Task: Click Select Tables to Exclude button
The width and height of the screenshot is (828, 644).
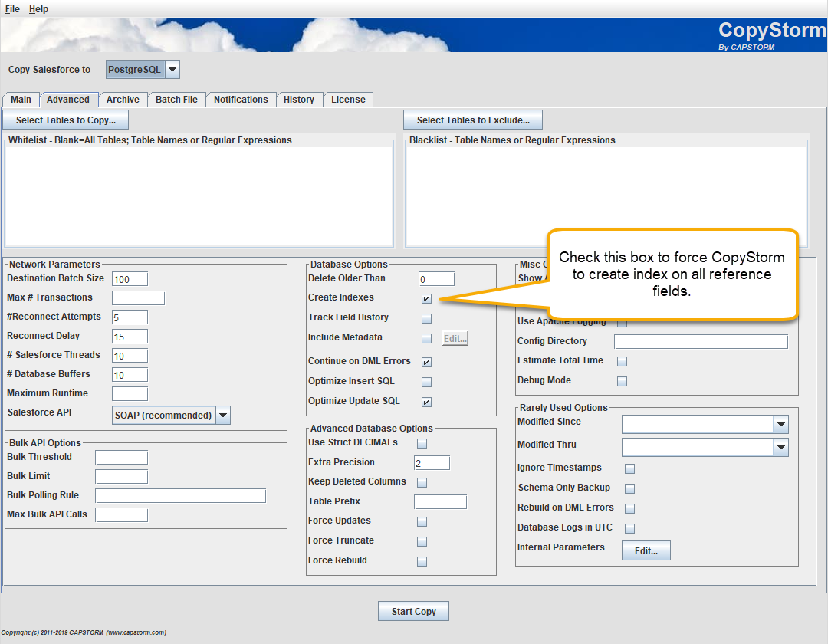Action: [x=473, y=120]
